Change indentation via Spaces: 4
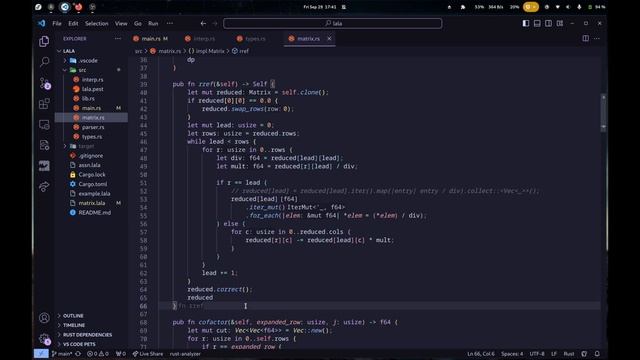This screenshot has height=360, width=640. tap(512, 354)
